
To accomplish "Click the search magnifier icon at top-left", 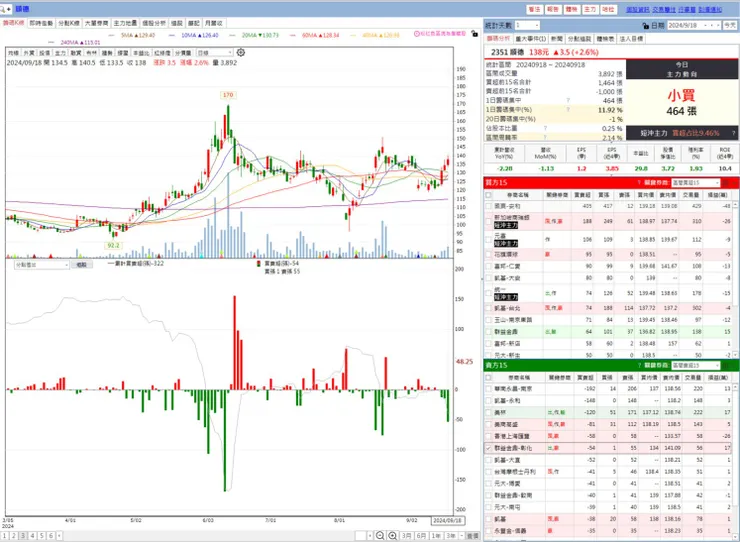I will coord(2,9).
